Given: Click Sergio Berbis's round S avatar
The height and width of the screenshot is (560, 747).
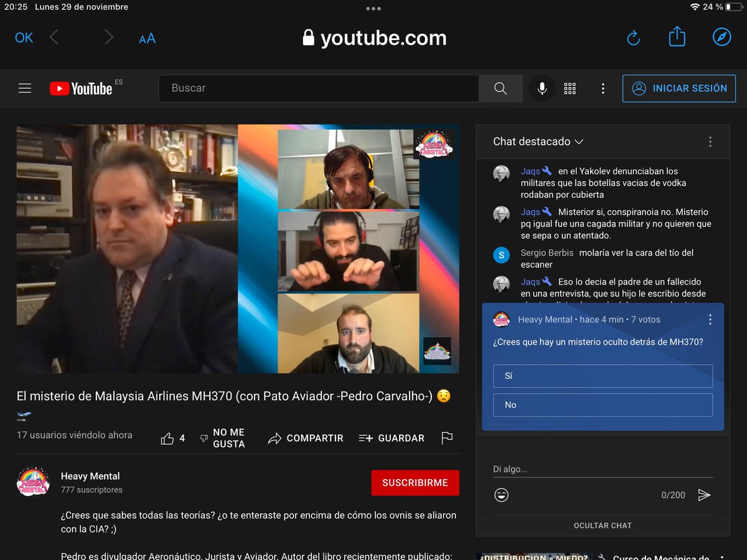Looking at the screenshot, I should (501, 254).
